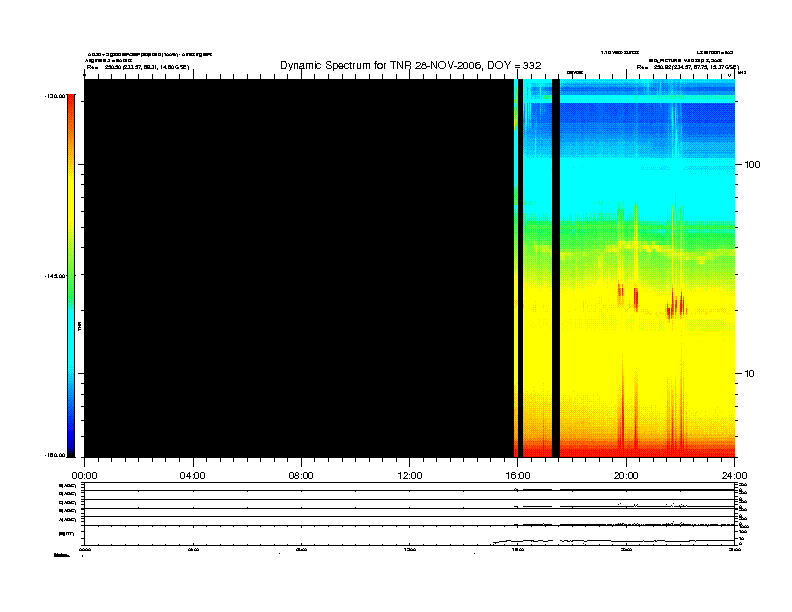The height and width of the screenshot is (612, 792).
Task: Click the 04:00 time axis label
Action: pyautogui.click(x=192, y=476)
